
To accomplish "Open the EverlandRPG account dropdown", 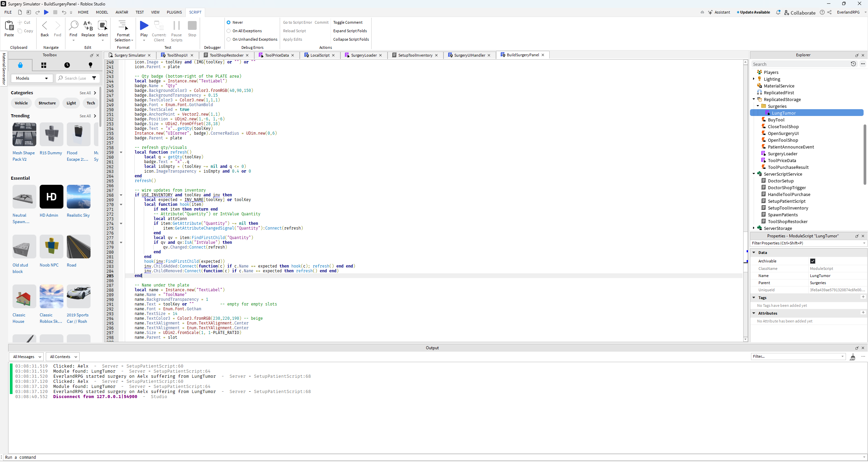I will [851, 12].
